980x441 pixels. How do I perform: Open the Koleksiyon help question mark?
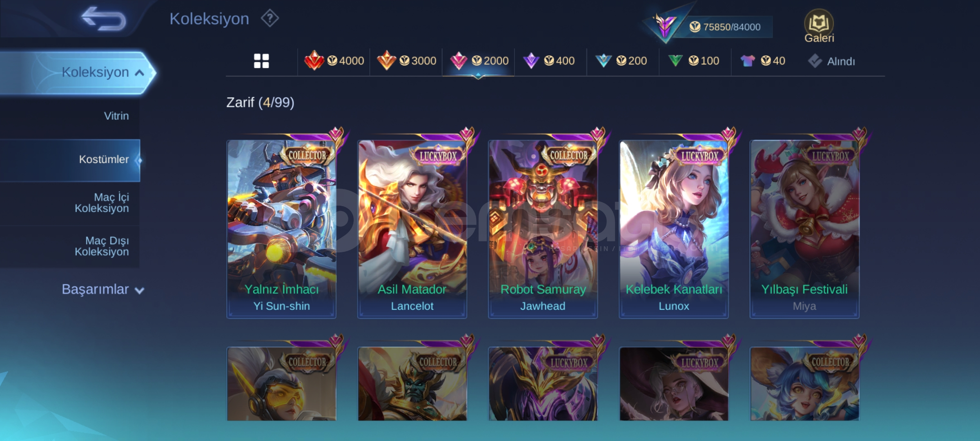tap(270, 18)
